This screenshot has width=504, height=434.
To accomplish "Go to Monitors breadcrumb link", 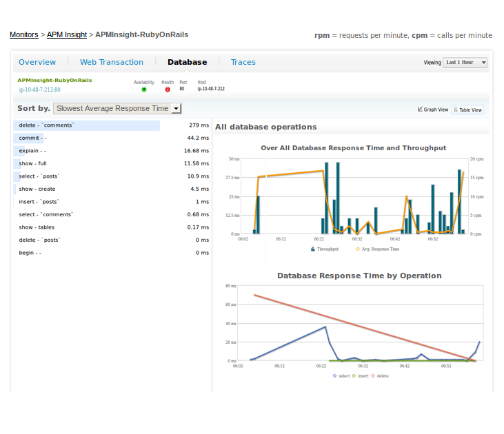I will pos(23,34).
